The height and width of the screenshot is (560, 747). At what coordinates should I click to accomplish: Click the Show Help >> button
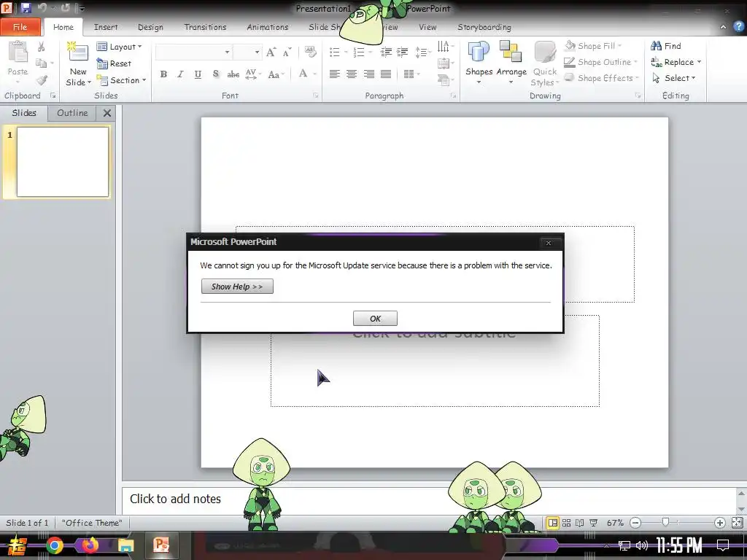[x=237, y=286]
